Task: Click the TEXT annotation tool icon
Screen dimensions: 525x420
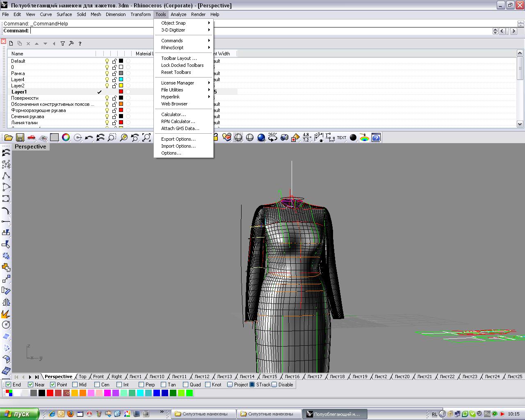Action: pyautogui.click(x=341, y=138)
